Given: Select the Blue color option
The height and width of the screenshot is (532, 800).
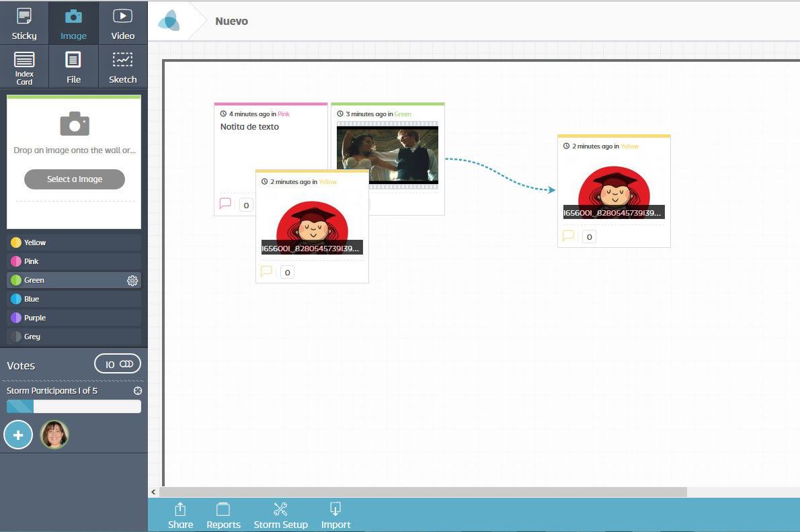Looking at the screenshot, I should coord(73,299).
